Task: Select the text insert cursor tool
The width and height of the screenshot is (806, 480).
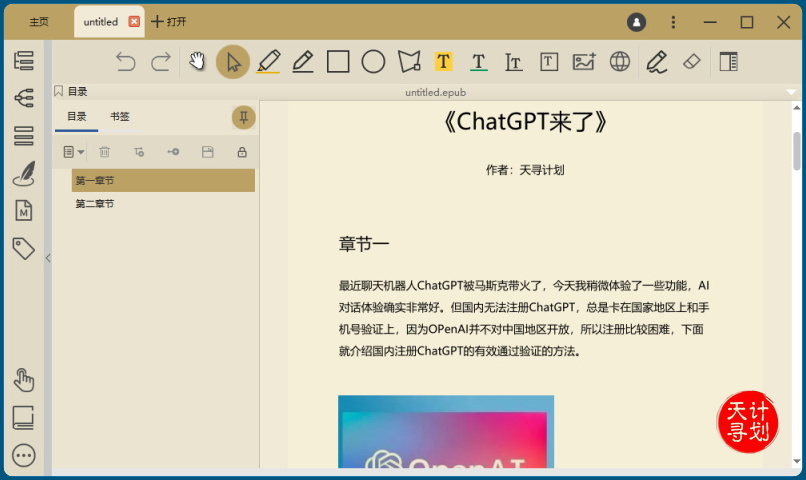Action: (x=514, y=62)
